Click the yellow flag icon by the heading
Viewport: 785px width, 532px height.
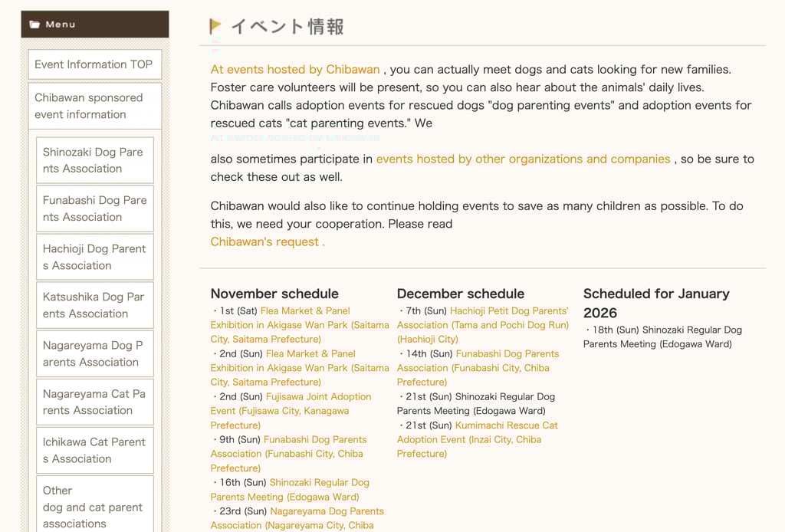click(215, 26)
